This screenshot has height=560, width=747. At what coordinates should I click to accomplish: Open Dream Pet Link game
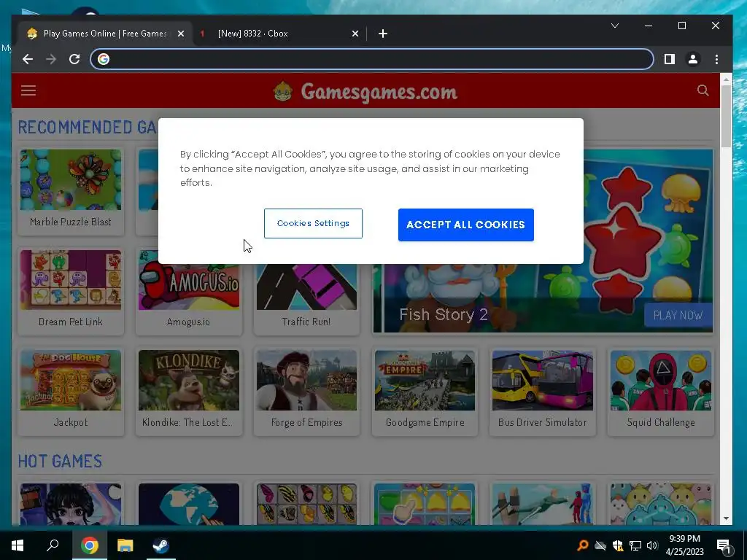point(71,290)
